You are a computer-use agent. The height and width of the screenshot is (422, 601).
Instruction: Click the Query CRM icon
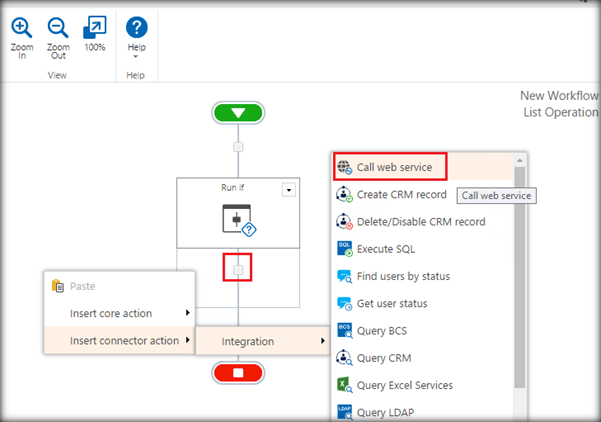[x=344, y=358]
